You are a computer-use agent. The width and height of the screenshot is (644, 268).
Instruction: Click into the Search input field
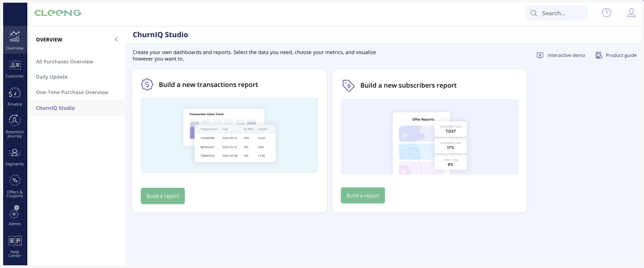[556, 13]
